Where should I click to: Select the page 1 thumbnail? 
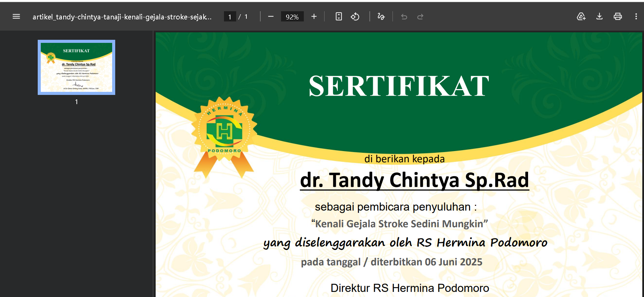click(x=76, y=67)
